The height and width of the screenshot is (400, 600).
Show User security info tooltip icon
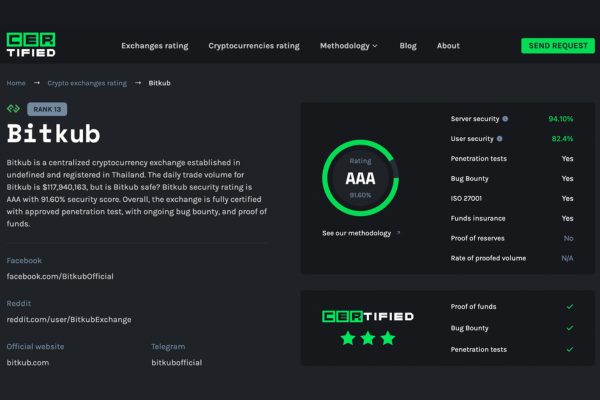point(499,139)
